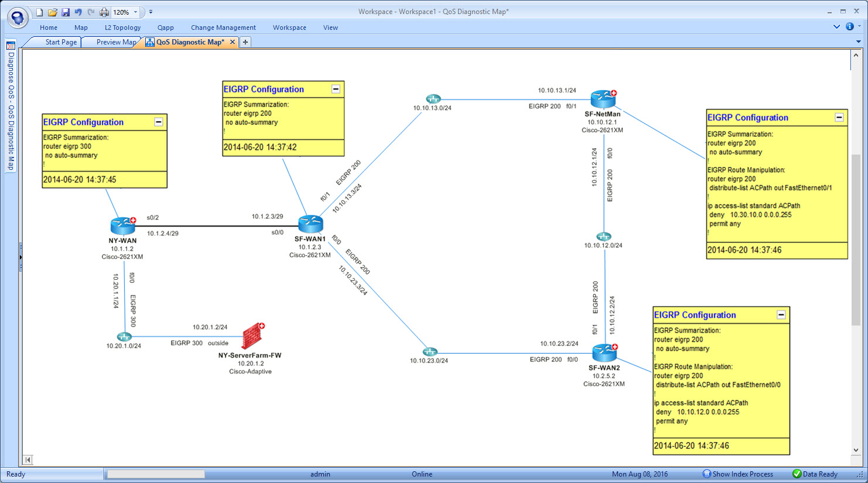
Task: Expand the ribbon with the chevron
Action: tap(836, 27)
